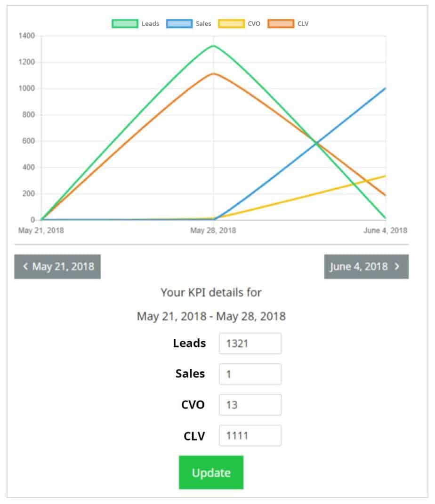Focus the CVO input field
The height and width of the screenshot is (504, 435).
[250, 405]
